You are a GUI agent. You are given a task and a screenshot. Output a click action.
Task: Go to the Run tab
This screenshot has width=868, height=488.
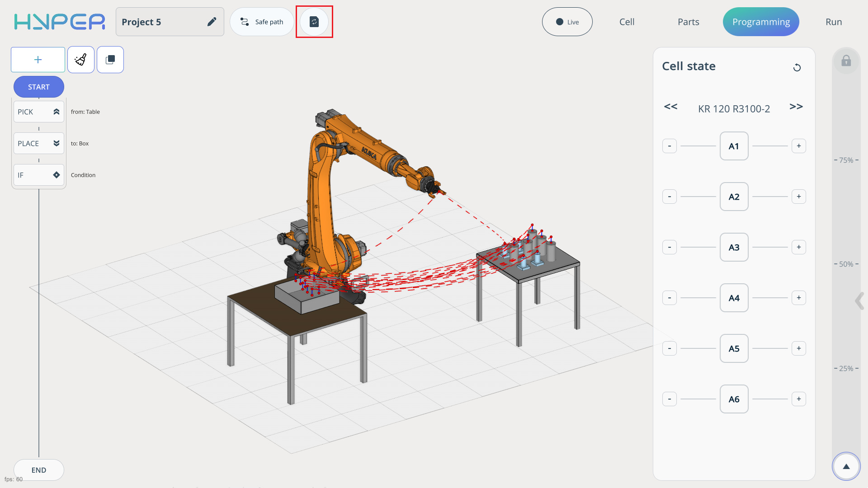click(x=833, y=22)
